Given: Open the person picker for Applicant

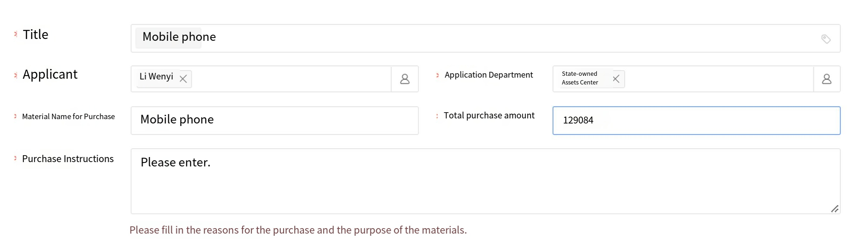Looking at the screenshot, I should click(x=405, y=79).
